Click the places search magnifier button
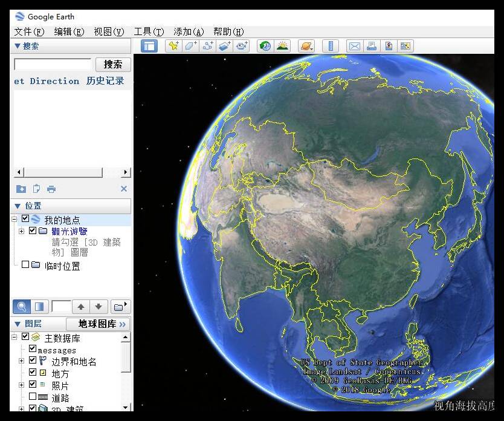504x421 pixels. [22, 307]
